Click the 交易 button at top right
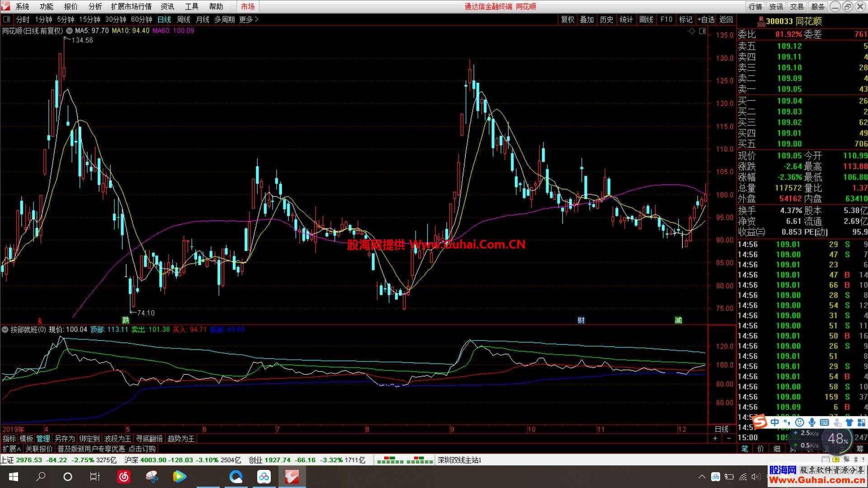The image size is (868, 488). [x=797, y=6]
